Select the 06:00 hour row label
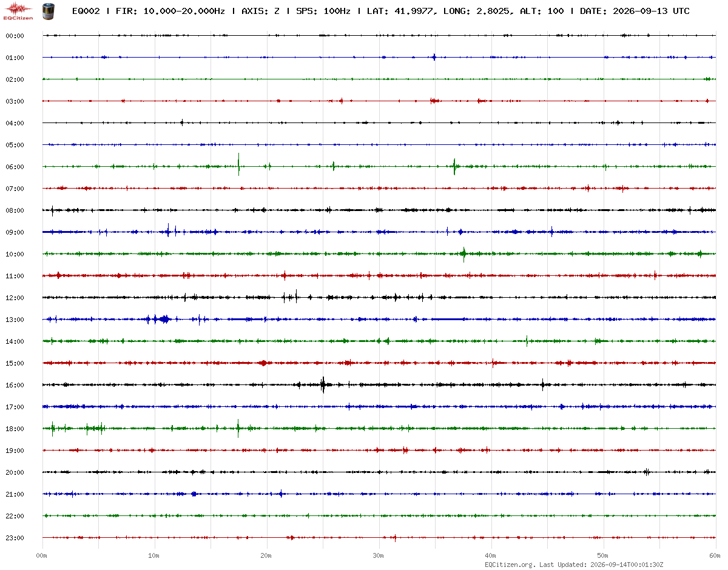 coord(15,167)
